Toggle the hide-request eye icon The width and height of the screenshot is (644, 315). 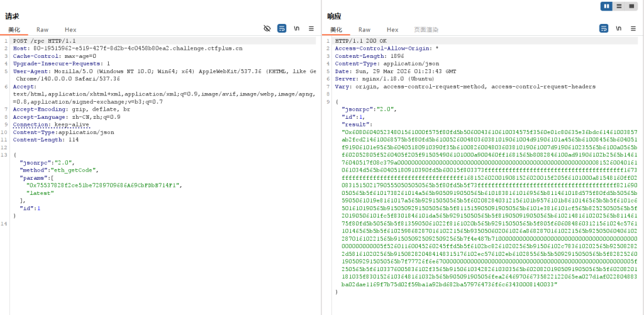[x=267, y=29]
